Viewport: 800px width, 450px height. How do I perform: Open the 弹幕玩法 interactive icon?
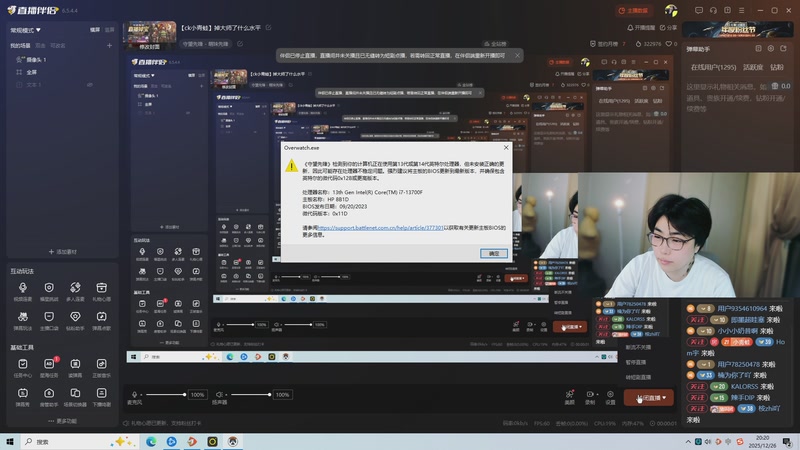pos(23,320)
